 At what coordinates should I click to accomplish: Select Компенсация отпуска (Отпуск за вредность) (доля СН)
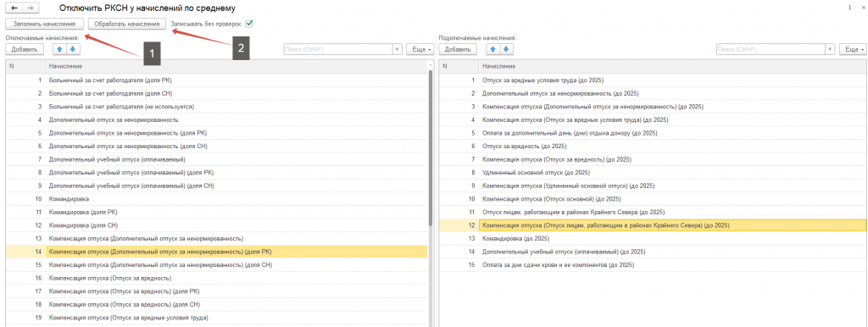click(217, 305)
